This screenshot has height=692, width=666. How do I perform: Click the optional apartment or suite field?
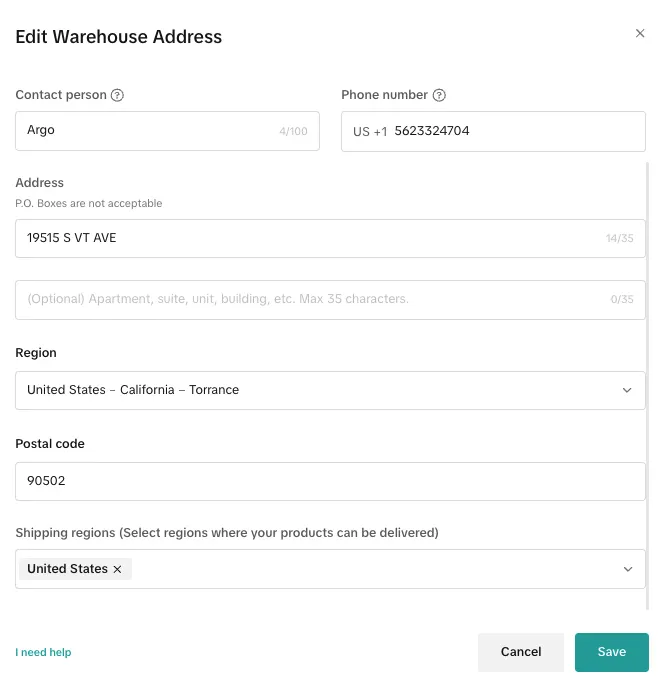pyautogui.click(x=300, y=299)
